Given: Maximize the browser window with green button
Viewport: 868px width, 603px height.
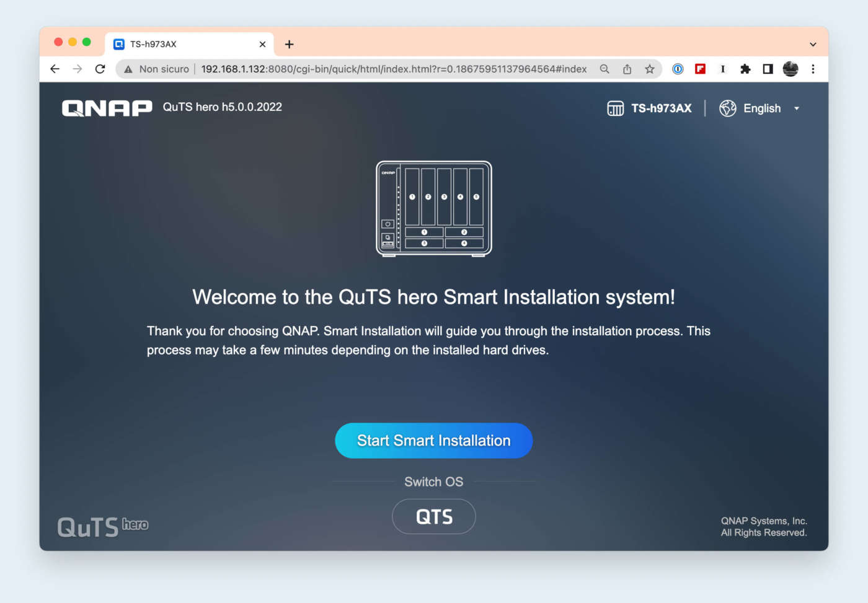Looking at the screenshot, I should 87,42.
